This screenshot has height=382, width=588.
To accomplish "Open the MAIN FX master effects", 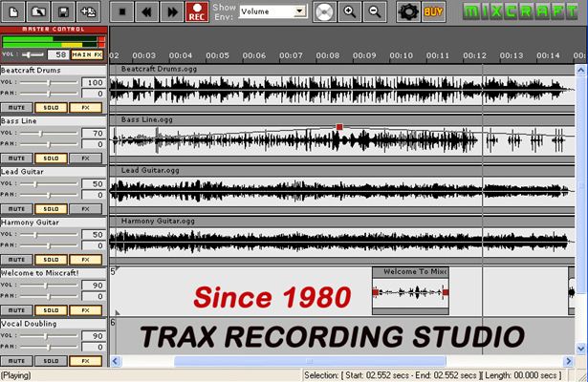I will [87, 54].
